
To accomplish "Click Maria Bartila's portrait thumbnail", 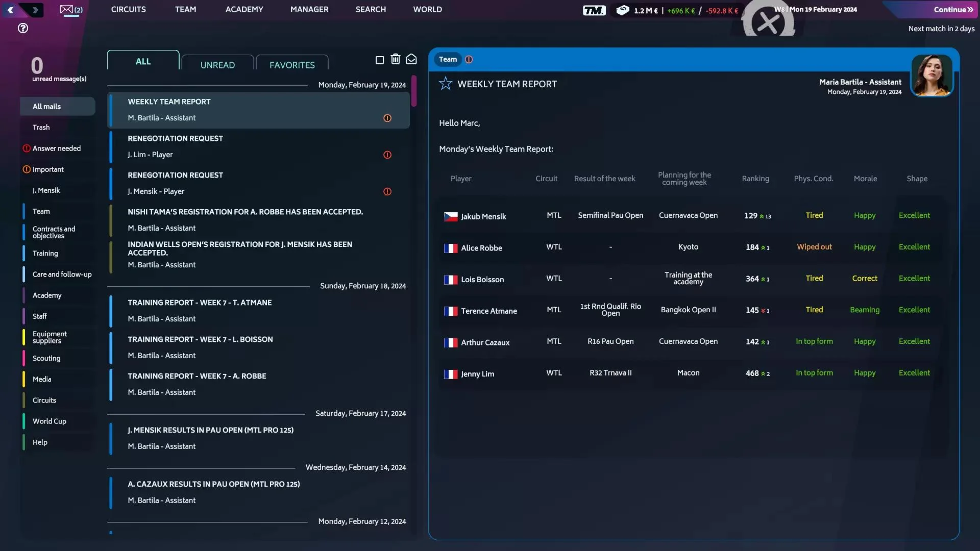I will 932,76.
